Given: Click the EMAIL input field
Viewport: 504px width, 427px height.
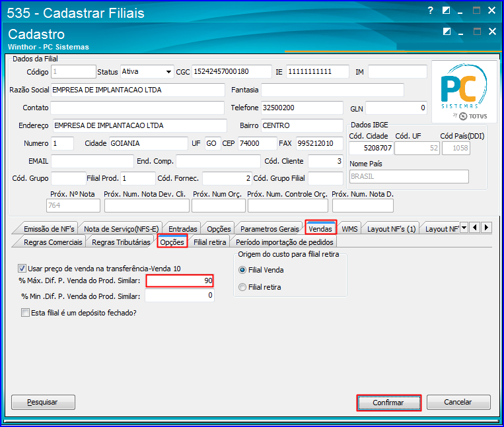Looking at the screenshot, I should click(x=92, y=161).
